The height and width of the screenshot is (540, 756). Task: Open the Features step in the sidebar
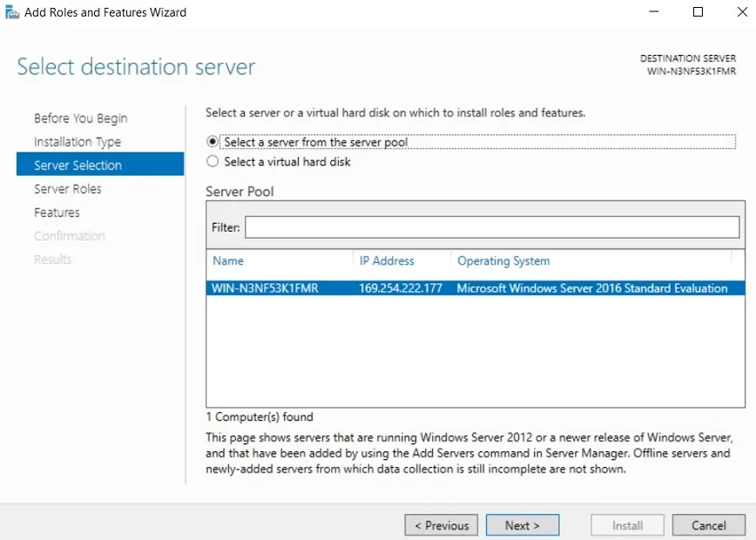(57, 213)
